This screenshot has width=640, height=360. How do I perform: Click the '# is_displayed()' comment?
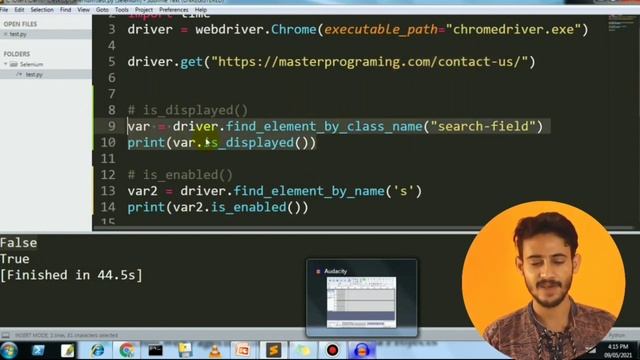[188, 110]
